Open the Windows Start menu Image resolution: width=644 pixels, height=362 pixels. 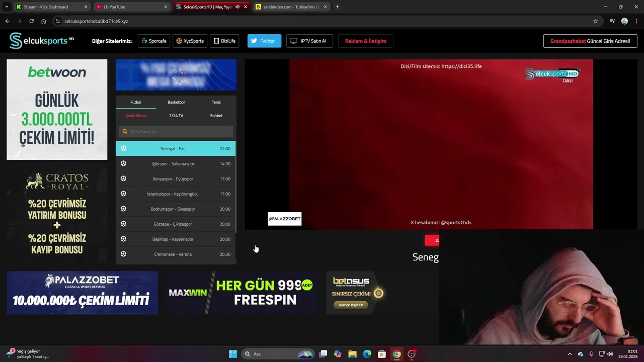point(233,354)
